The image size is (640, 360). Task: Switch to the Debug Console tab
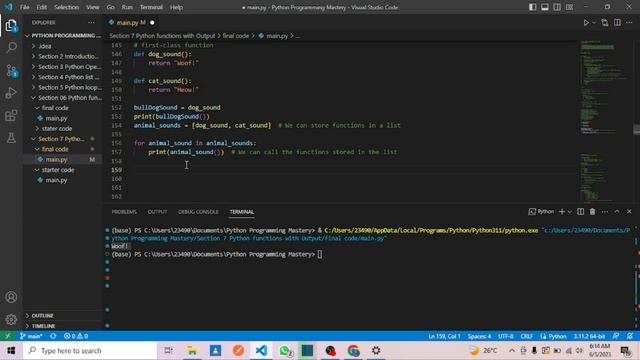click(x=198, y=212)
